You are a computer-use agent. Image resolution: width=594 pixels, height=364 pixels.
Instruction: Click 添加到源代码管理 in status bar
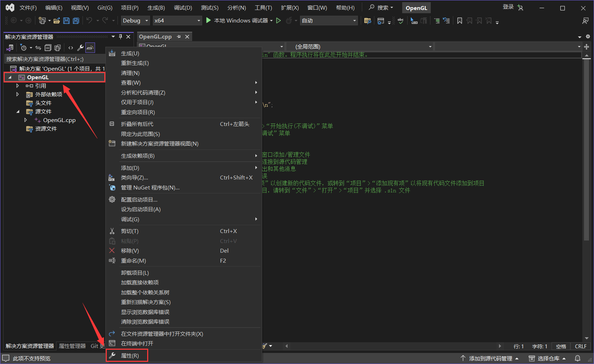(x=490, y=358)
